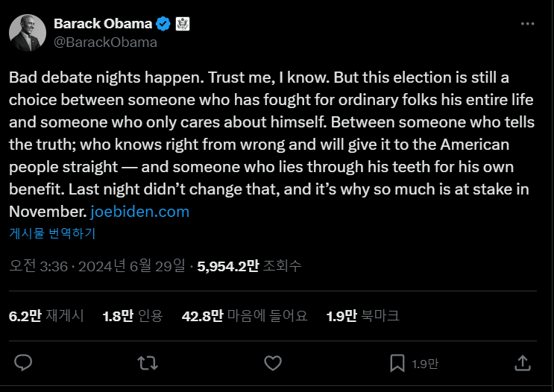Click the reply speech bubble icon

tap(23, 363)
